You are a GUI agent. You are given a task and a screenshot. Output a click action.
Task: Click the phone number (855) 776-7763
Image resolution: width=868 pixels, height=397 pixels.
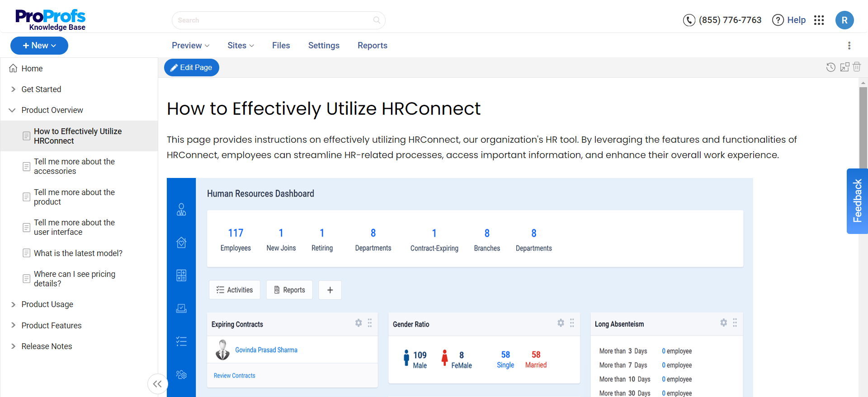click(x=730, y=20)
